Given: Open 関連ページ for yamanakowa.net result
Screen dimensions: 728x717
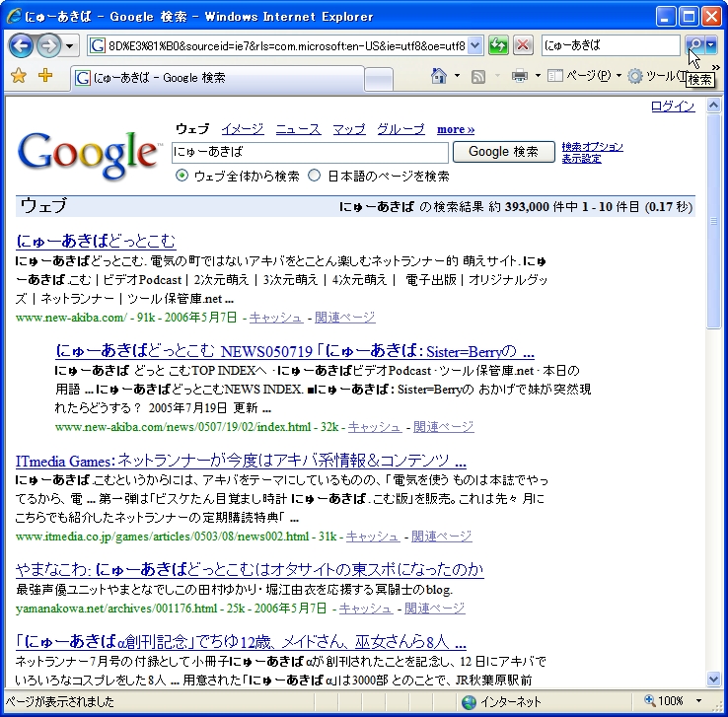Looking at the screenshot, I should click(x=435, y=608).
